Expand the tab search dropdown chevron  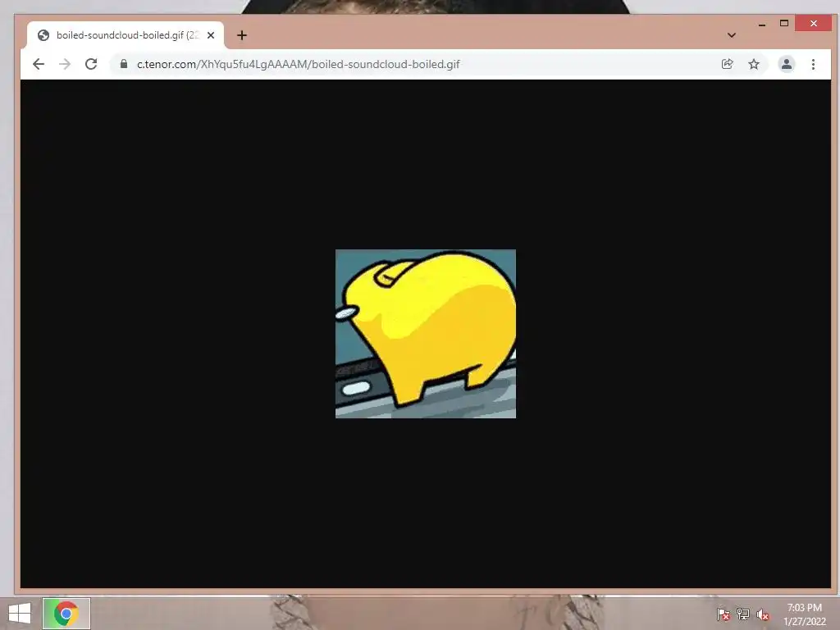pyautogui.click(x=731, y=35)
